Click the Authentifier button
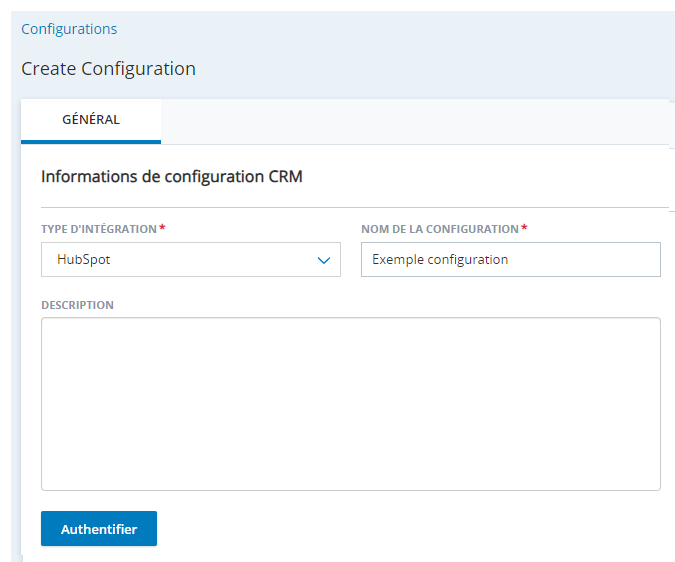 [x=99, y=528]
